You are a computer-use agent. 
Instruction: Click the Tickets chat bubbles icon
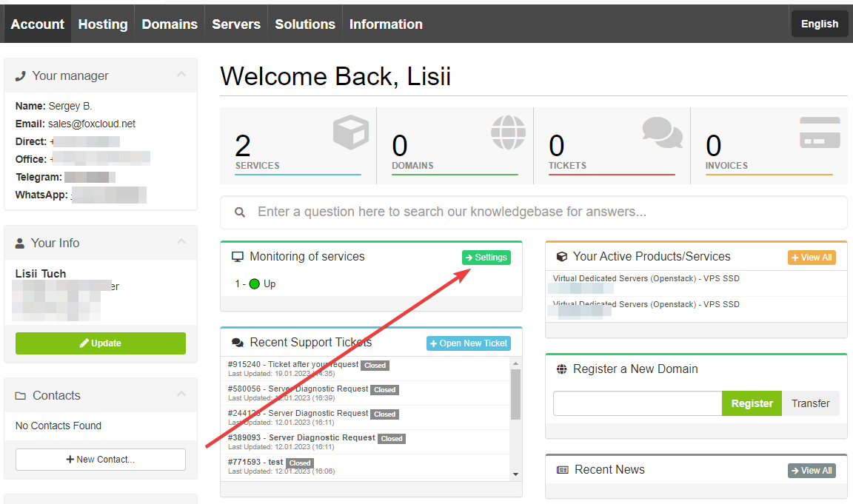tap(662, 133)
